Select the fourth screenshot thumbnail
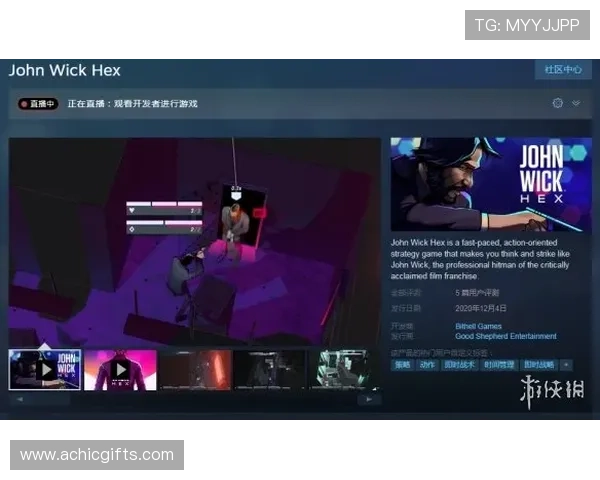Image resolution: width=600 pixels, height=480 pixels. (x=270, y=369)
